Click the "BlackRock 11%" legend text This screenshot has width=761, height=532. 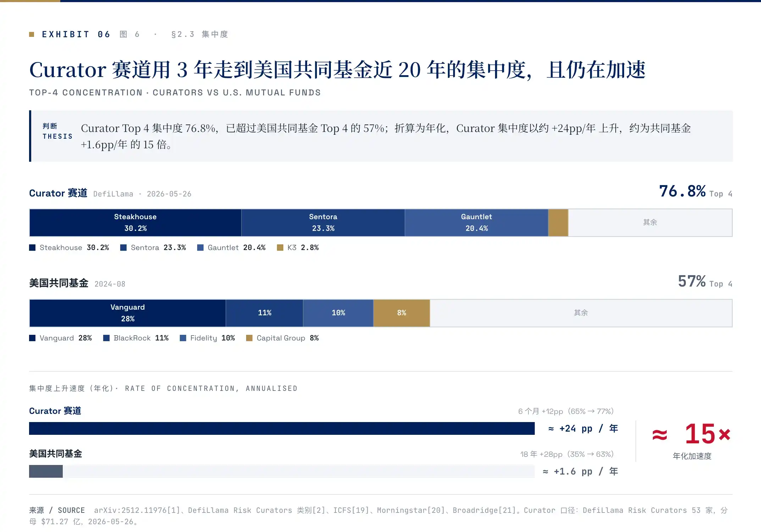141,338
